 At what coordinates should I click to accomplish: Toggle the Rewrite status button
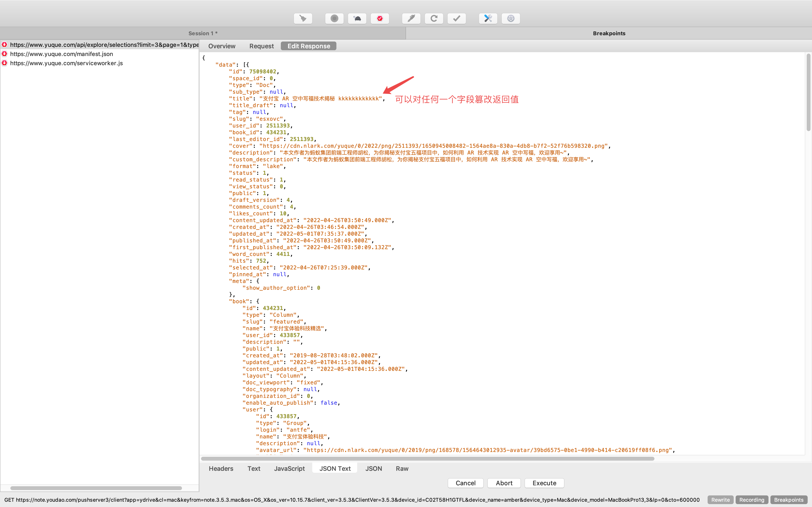coord(720,500)
